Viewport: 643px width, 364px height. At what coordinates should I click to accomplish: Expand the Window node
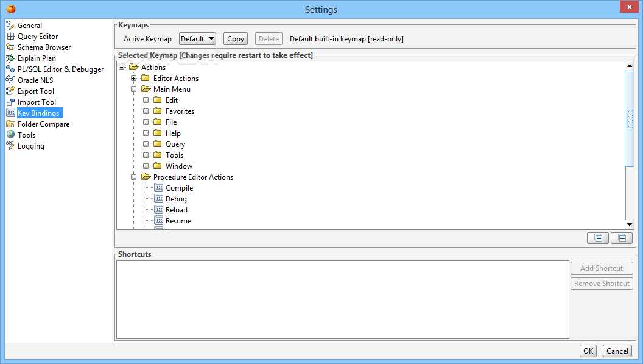[x=146, y=166]
